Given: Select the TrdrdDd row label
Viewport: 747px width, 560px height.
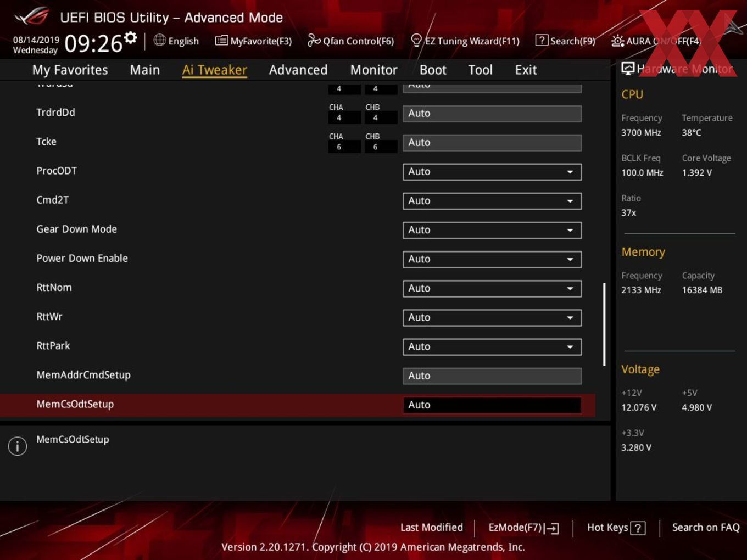Looking at the screenshot, I should (55, 113).
